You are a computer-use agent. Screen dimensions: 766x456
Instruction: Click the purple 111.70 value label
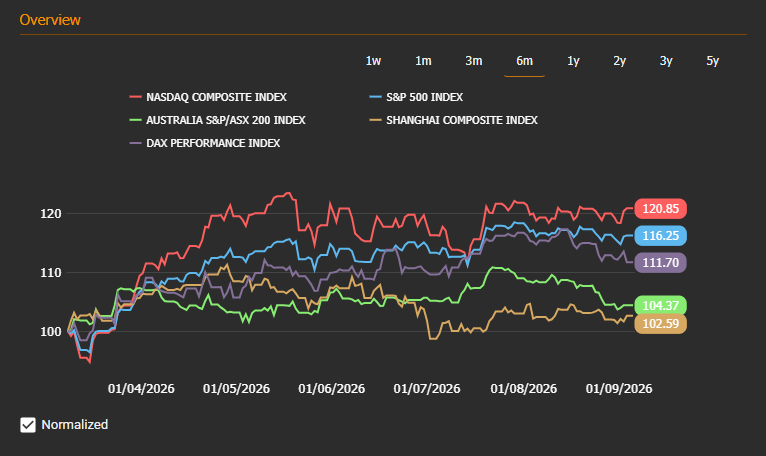tap(660, 262)
